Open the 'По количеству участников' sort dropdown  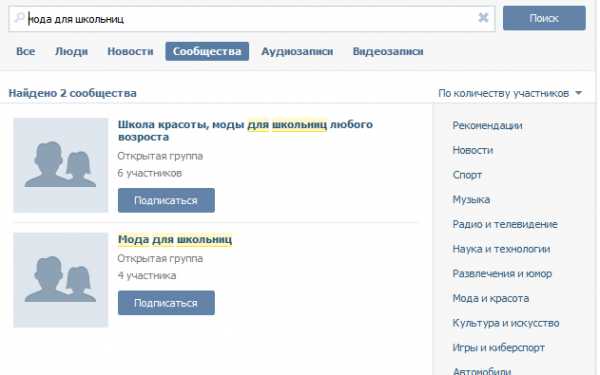(x=510, y=93)
